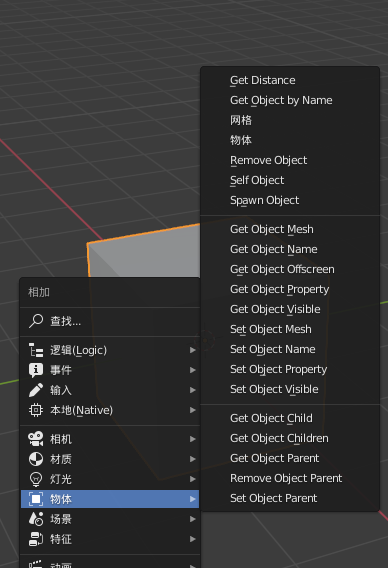Expand the 逻辑(Logic) submenu arrow
The width and height of the screenshot is (388, 568).
[x=193, y=350]
